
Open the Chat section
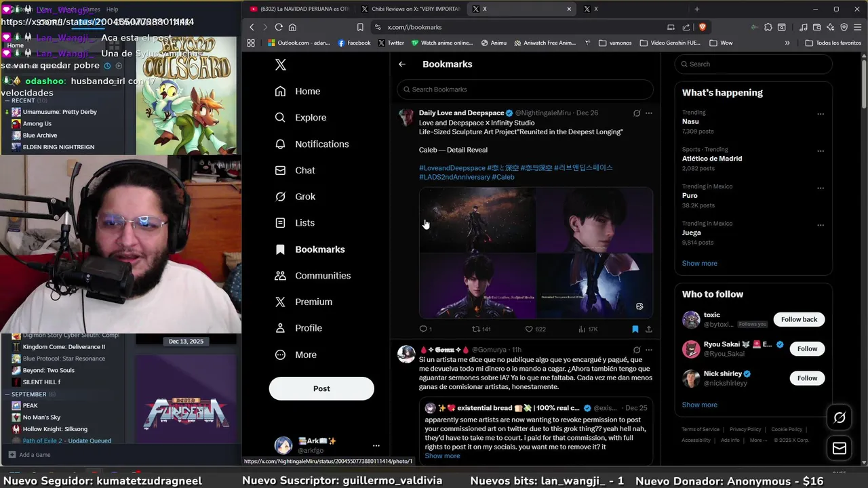coord(295,170)
